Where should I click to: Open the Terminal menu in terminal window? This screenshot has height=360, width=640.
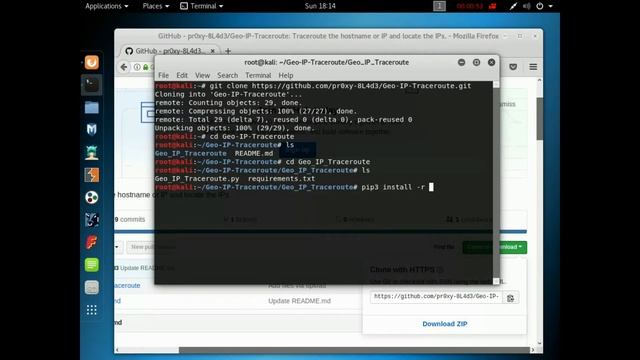click(x=258, y=76)
